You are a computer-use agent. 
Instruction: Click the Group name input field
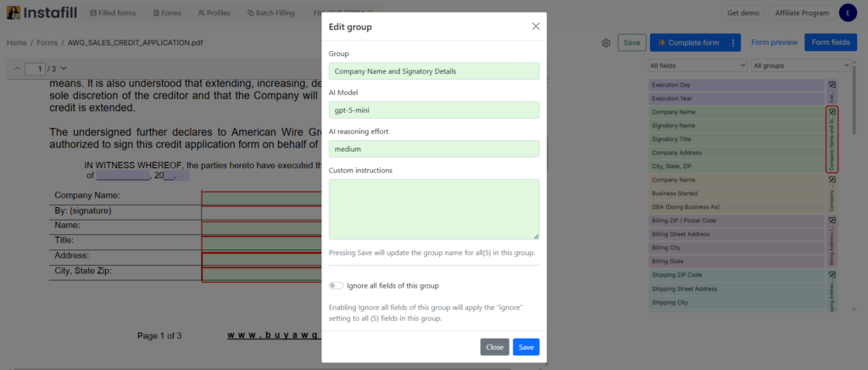434,71
